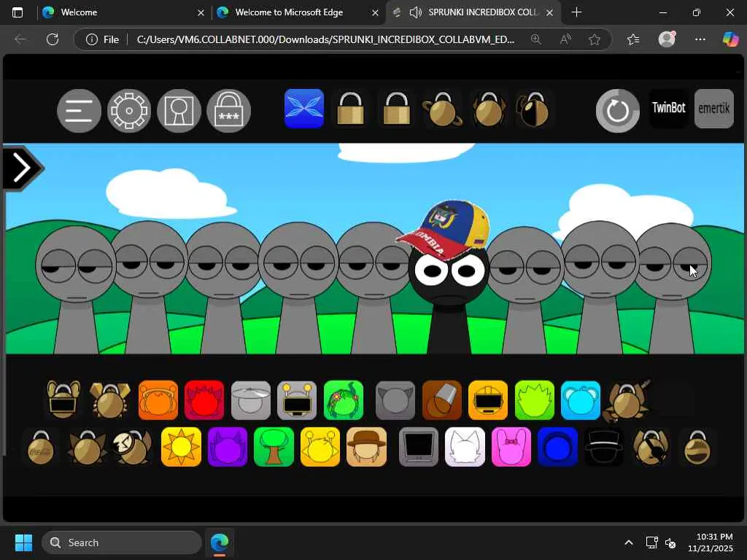Click the first plain gold padlock
747x560 pixels.
(351, 109)
